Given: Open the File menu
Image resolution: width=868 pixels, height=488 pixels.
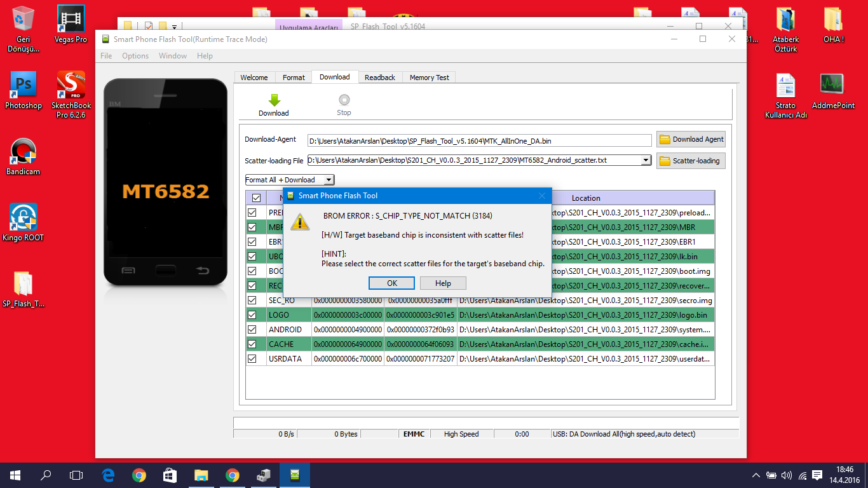Looking at the screenshot, I should pyautogui.click(x=106, y=56).
